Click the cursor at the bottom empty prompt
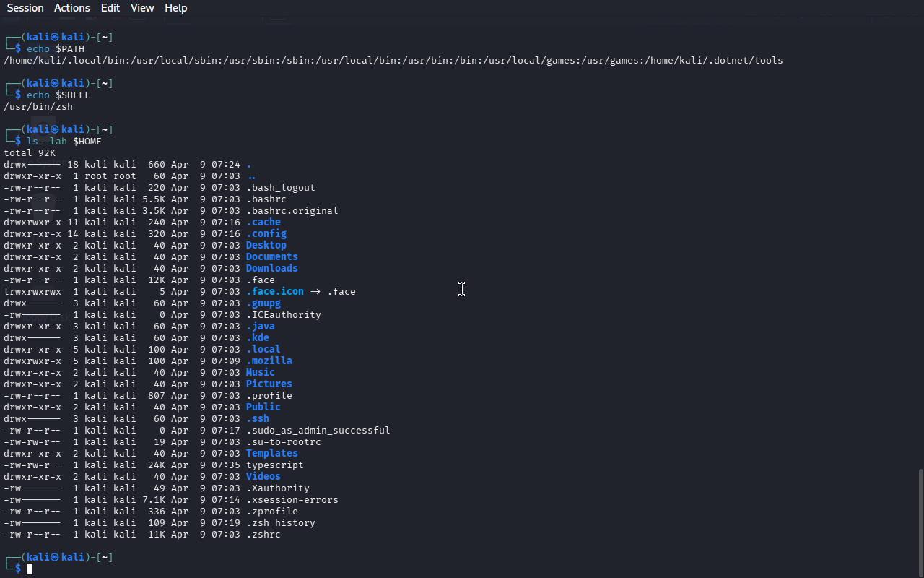 point(30,569)
